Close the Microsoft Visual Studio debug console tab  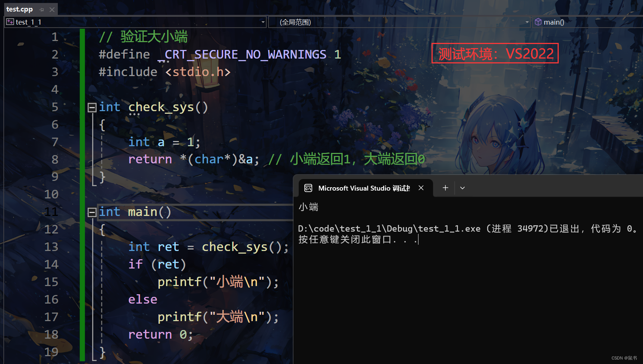(x=421, y=188)
